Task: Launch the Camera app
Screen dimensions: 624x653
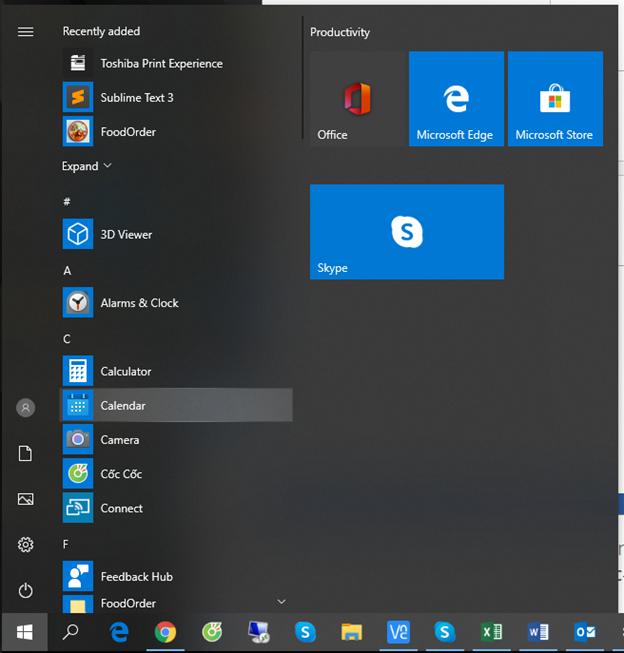Action: point(177,439)
